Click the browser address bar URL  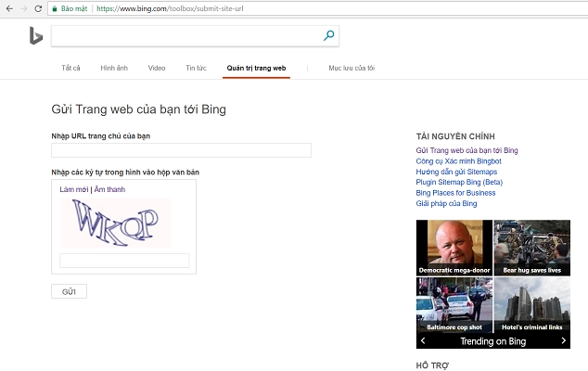point(170,8)
